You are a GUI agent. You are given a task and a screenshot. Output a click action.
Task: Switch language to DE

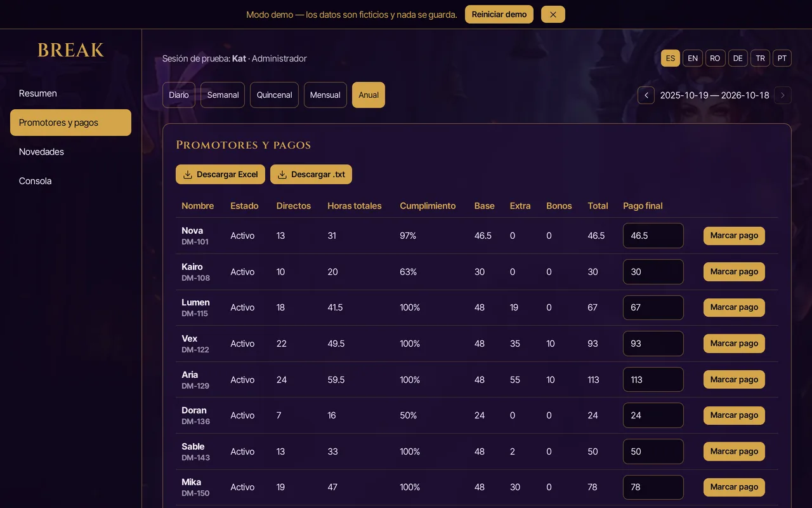pos(738,58)
